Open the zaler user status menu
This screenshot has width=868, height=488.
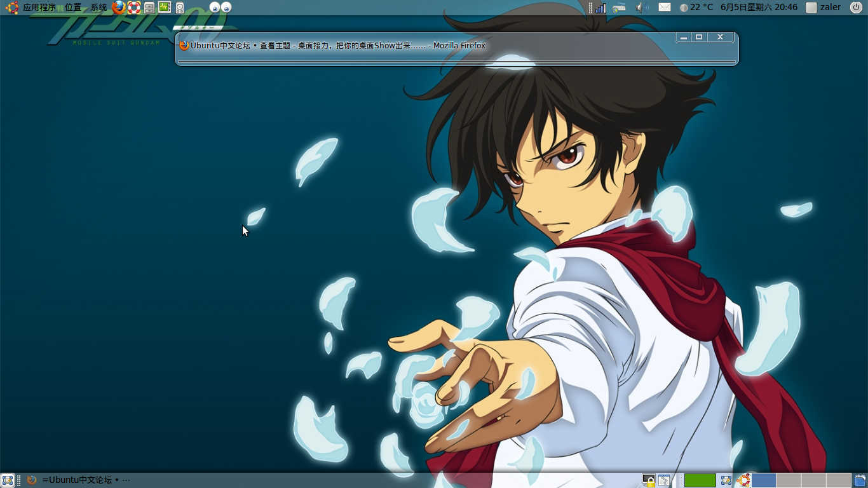[x=824, y=8]
